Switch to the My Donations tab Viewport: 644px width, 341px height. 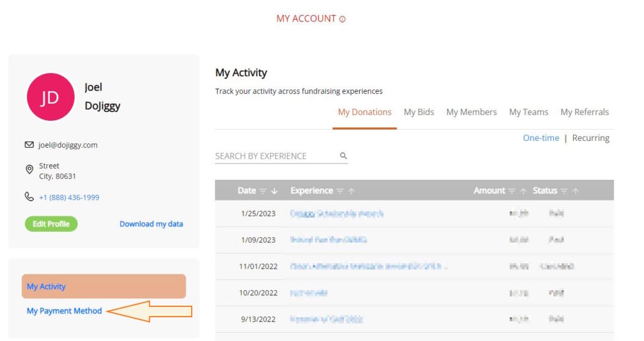[x=365, y=112]
